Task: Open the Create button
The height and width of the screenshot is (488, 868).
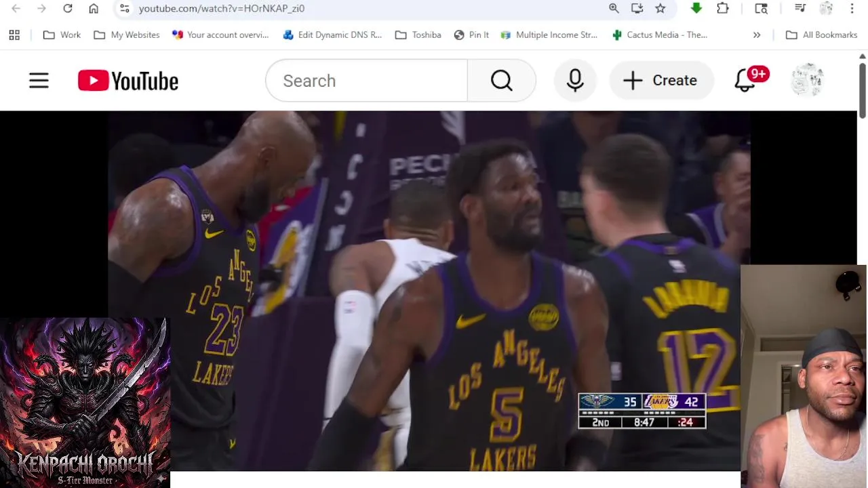Action: pos(661,81)
